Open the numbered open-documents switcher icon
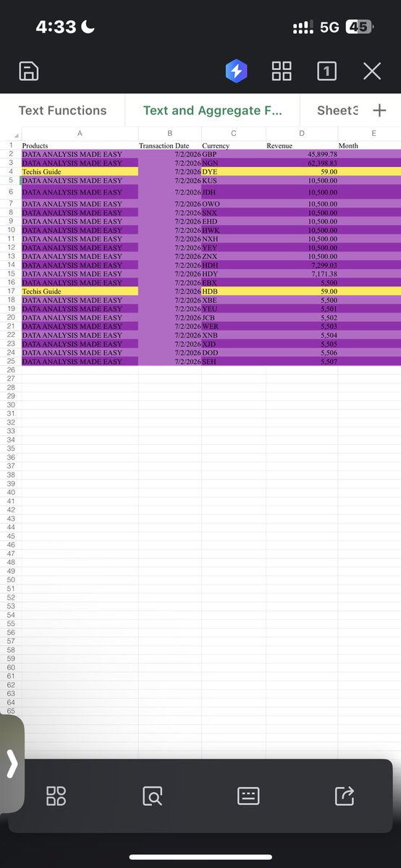The image size is (401, 868). (326, 71)
